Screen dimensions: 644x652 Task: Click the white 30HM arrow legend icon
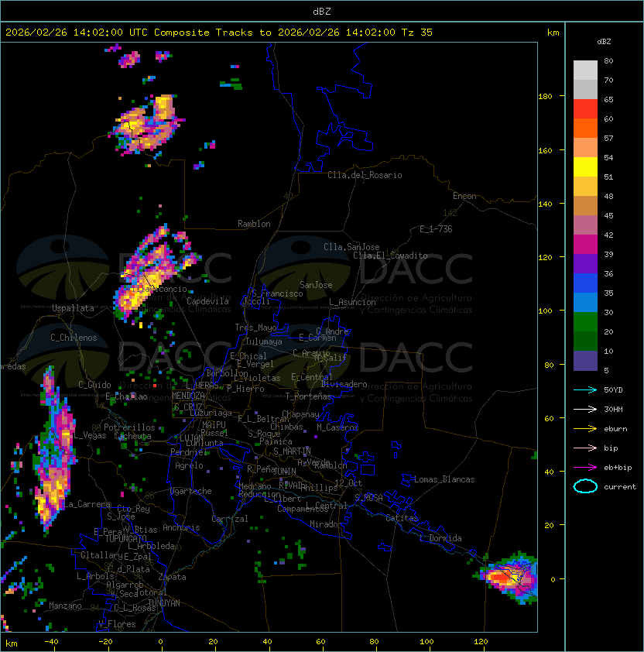[585, 409]
